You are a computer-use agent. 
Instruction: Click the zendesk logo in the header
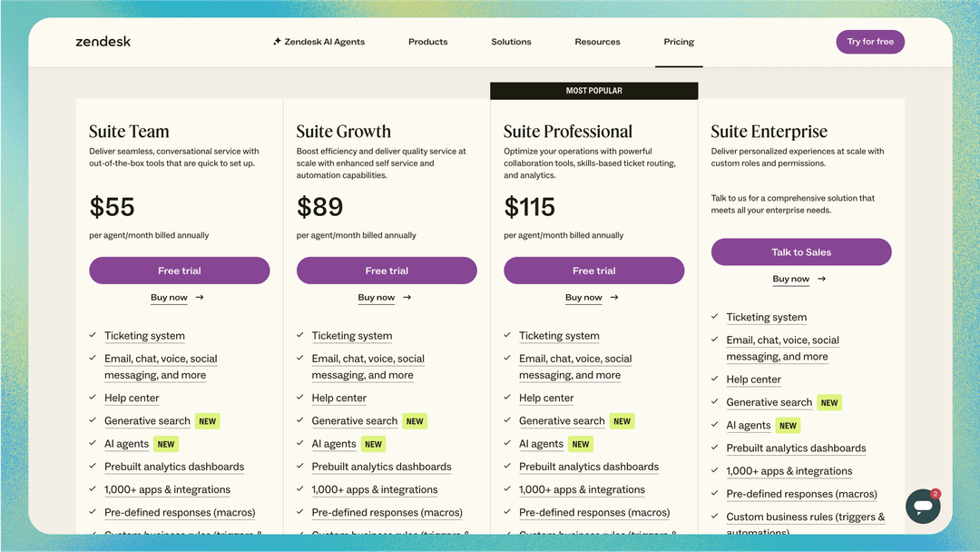coord(103,41)
